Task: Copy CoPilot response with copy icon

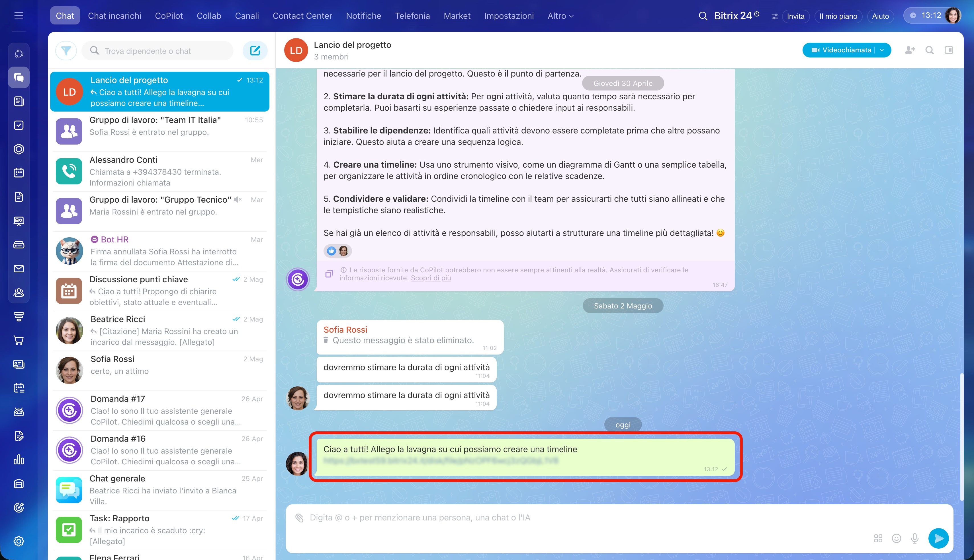Action: pos(329,274)
